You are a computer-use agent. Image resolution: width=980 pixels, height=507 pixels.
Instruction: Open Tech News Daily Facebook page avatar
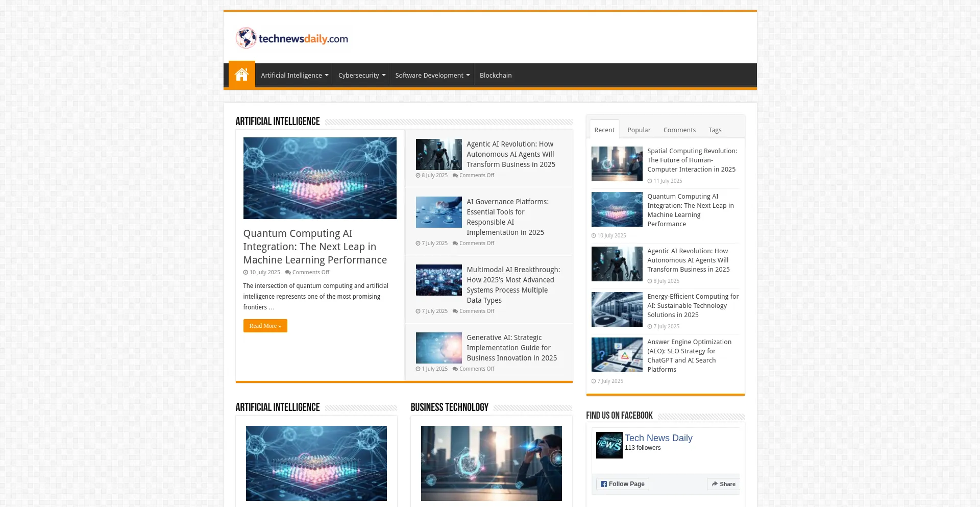[x=609, y=445]
